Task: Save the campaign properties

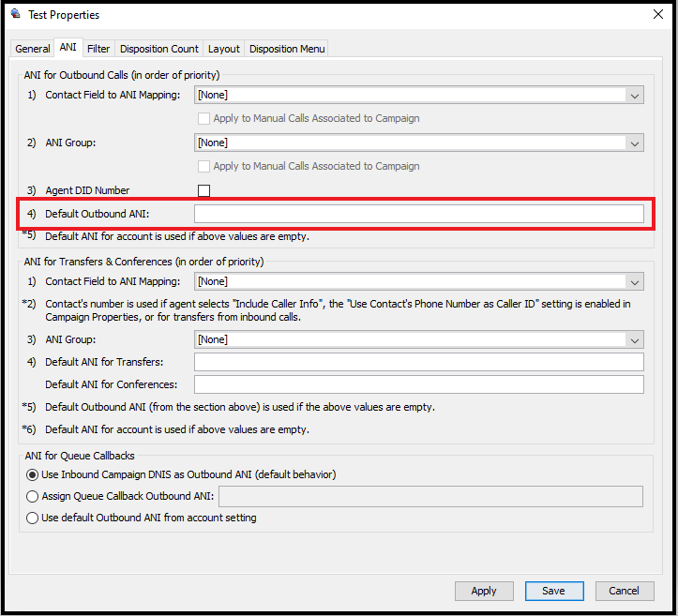Action: click(x=554, y=591)
